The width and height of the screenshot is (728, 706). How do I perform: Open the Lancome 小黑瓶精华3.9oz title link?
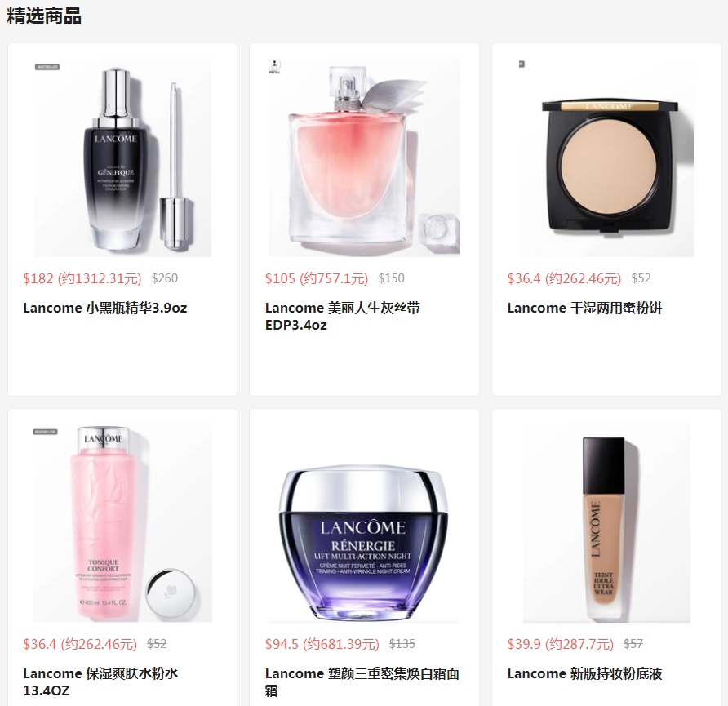point(105,309)
